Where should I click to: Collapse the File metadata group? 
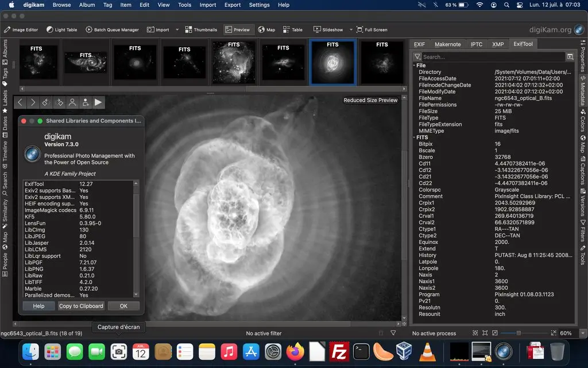tap(414, 66)
